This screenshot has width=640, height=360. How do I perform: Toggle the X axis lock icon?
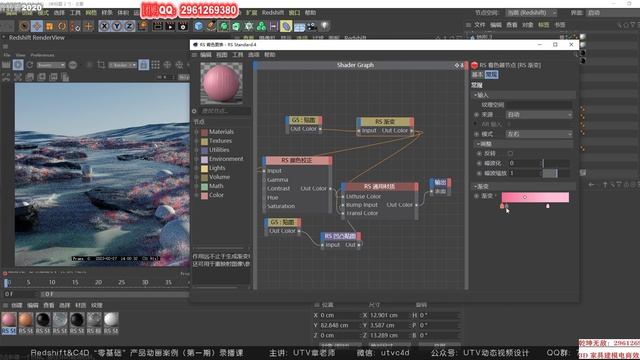point(104,26)
